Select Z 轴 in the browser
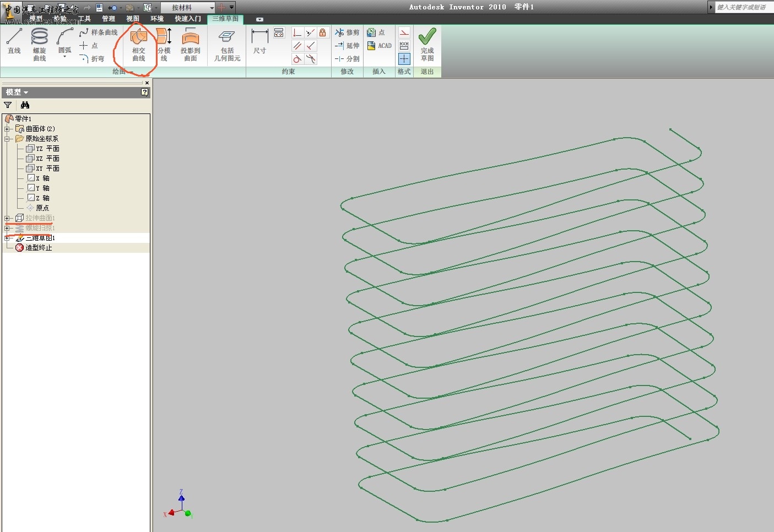This screenshot has height=532, width=774. point(39,198)
